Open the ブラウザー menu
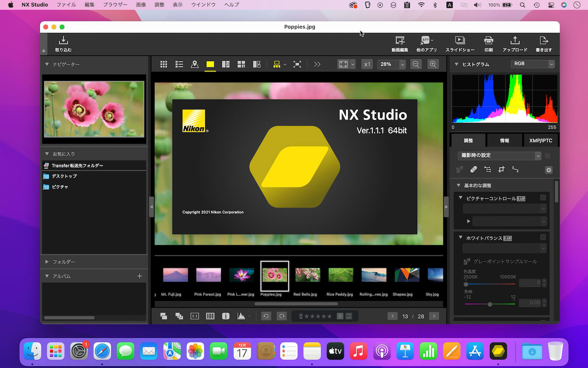The height and width of the screenshot is (368, 588). pos(115,5)
